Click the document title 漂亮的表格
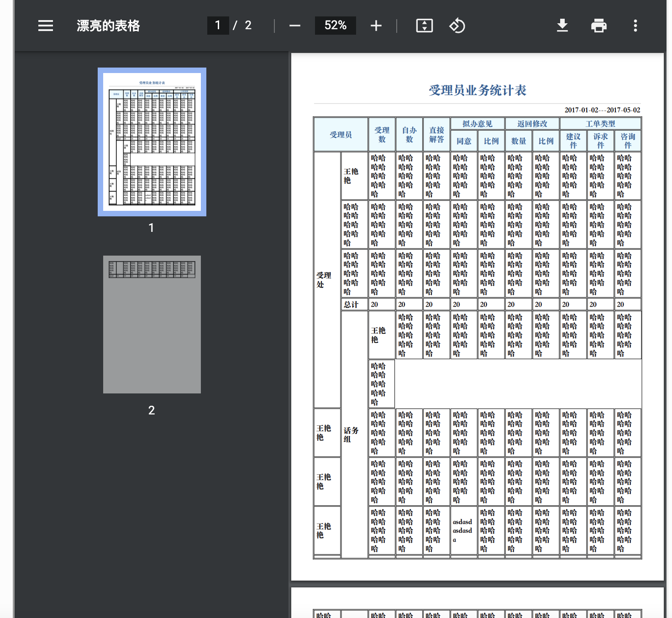Screen dimensions: 672x618 click(108, 26)
